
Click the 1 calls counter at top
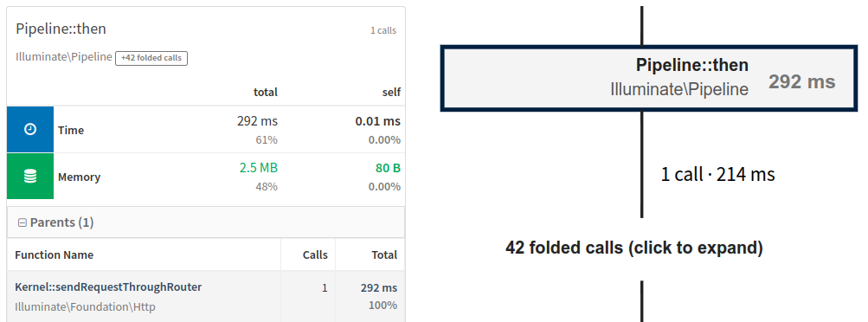coord(383,30)
